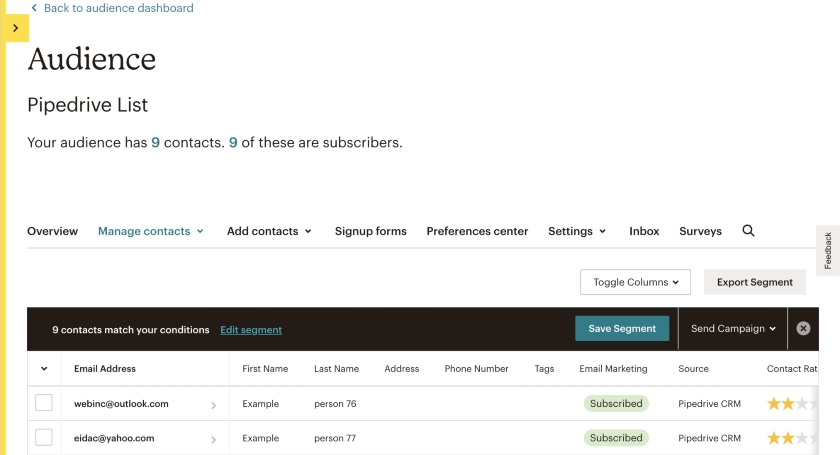Sort by Email Address column header

[x=105, y=369]
